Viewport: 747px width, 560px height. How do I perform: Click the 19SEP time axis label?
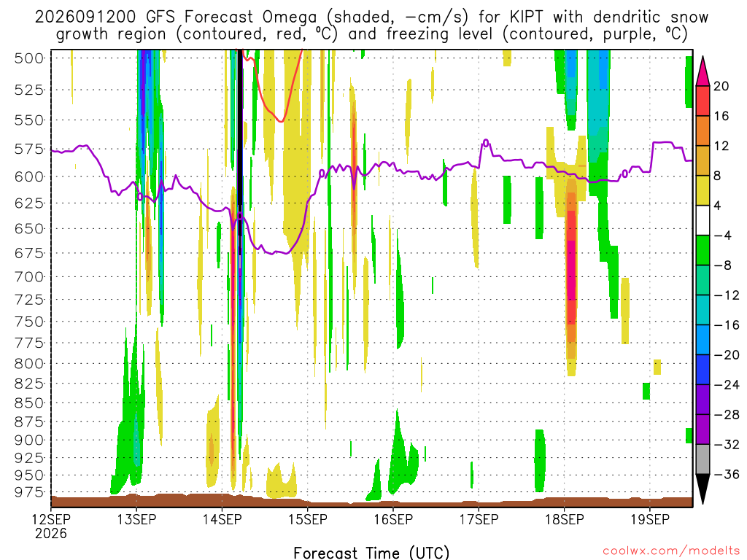(650, 519)
